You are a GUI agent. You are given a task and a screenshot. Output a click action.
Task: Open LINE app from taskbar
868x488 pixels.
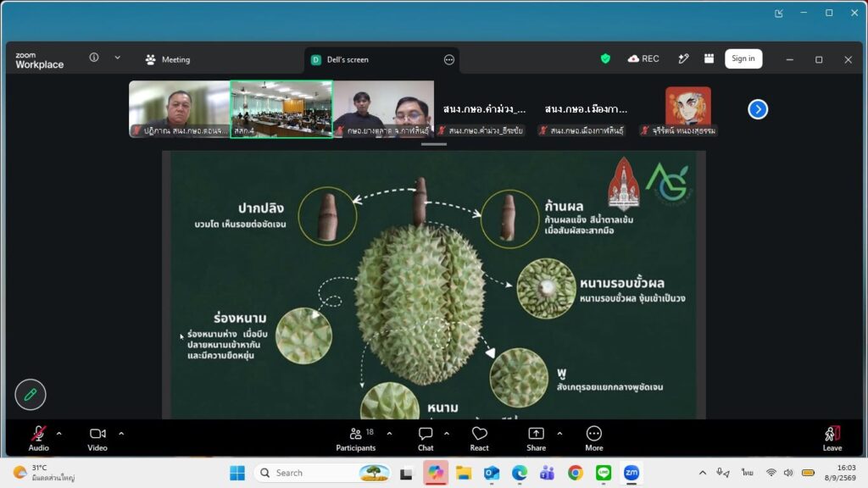[604, 473]
